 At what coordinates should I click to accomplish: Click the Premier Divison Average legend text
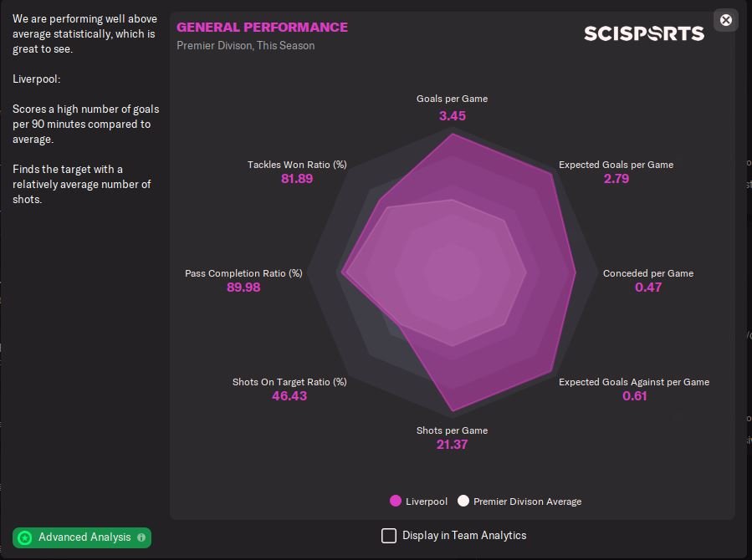[527, 501]
